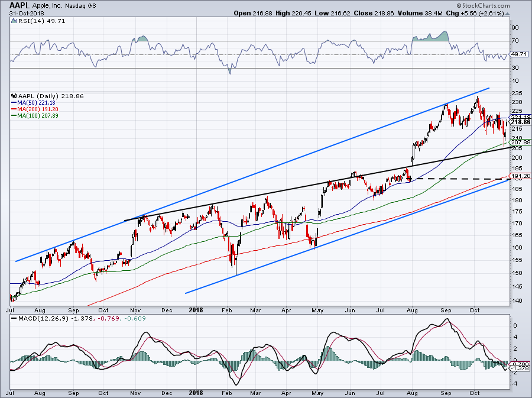Click the black MACD line legend marker
The width and height of the screenshot is (532, 398).
[x=14, y=319]
